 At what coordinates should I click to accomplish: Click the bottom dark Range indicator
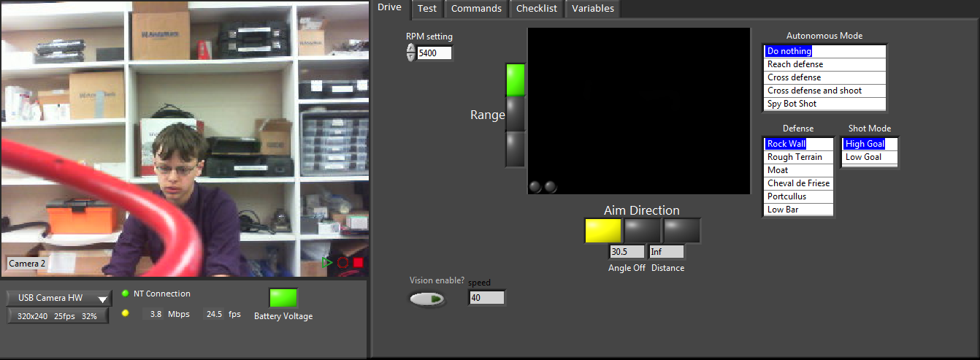coord(516,148)
